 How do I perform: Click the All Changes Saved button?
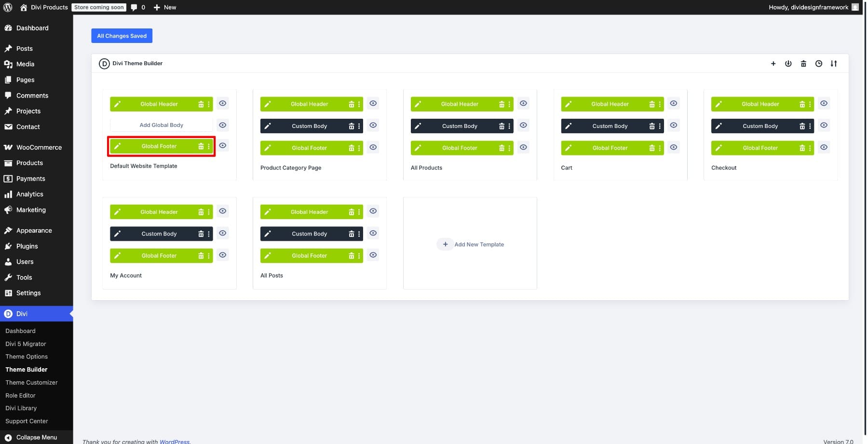[x=122, y=36]
